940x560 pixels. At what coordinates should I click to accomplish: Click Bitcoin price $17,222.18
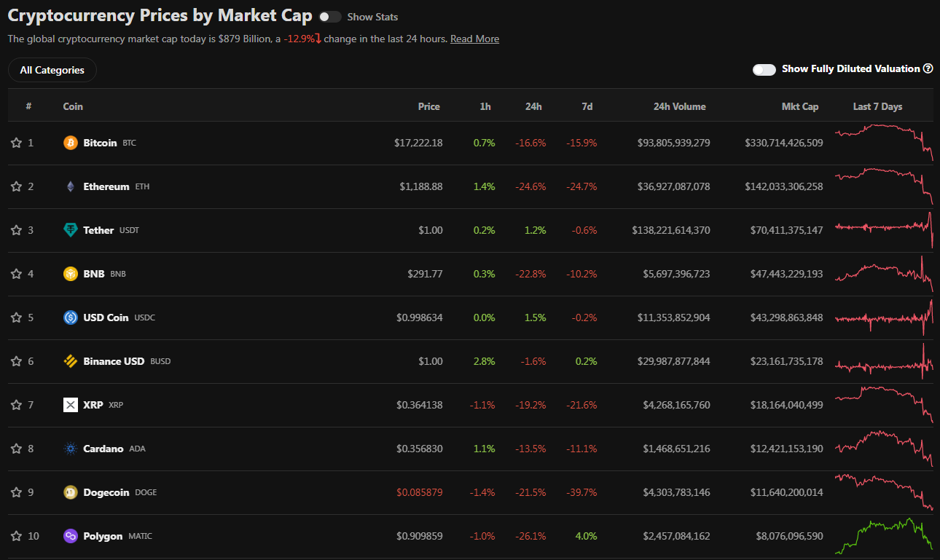coord(418,143)
